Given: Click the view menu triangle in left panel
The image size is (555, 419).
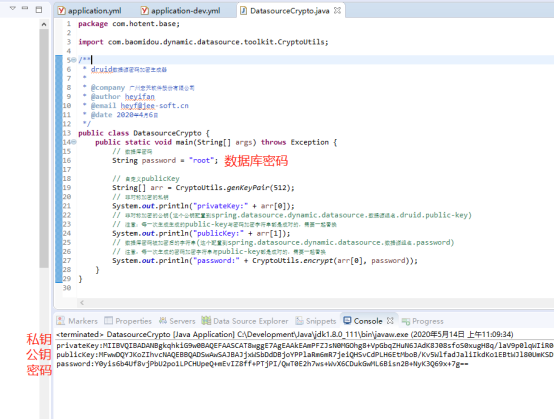Looking at the screenshot, I should [13, 8].
